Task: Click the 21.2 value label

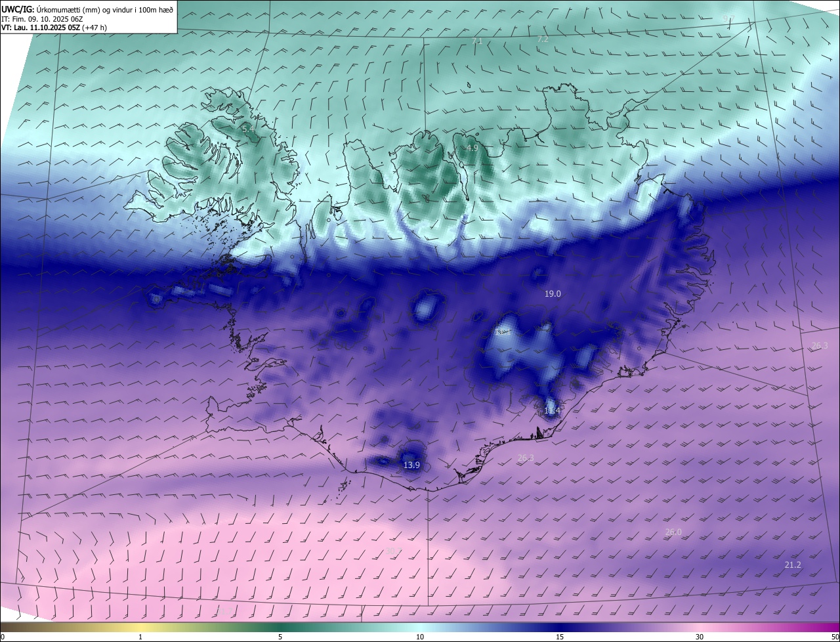Action: 793,565
